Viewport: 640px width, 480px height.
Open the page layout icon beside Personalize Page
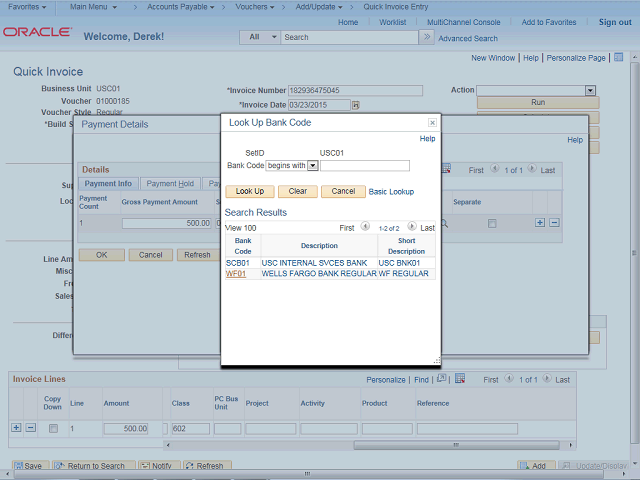[x=618, y=58]
